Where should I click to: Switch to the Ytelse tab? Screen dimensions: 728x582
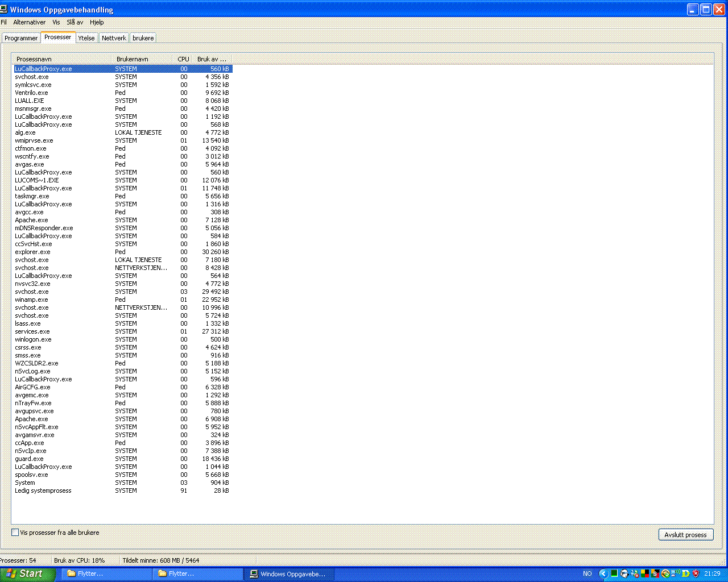pyautogui.click(x=86, y=38)
